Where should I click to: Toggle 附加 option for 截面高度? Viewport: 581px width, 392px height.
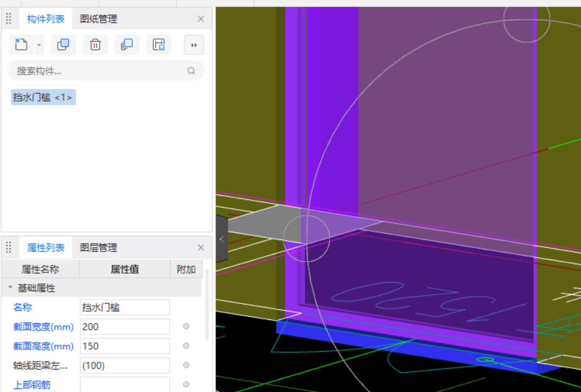point(186,345)
